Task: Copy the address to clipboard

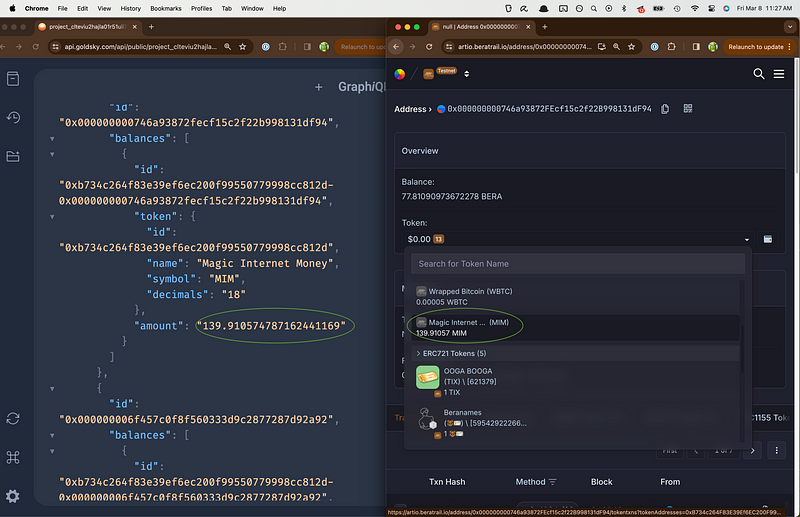Action: (665, 109)
